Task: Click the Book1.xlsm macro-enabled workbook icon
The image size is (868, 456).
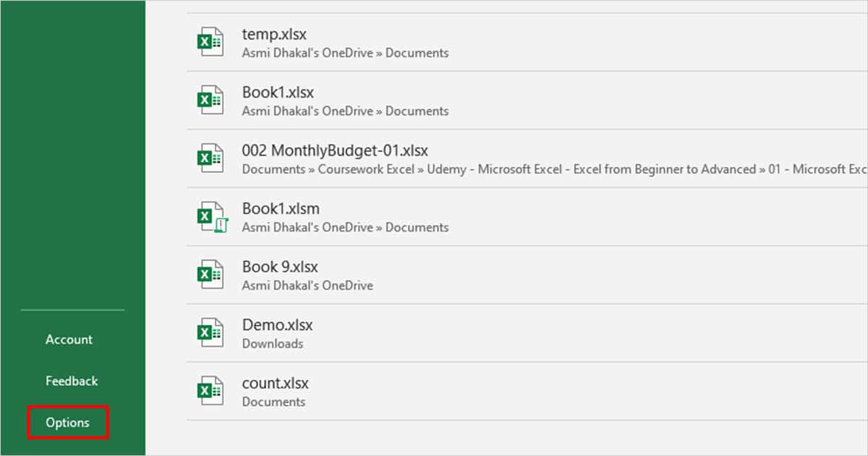Action: coord(210,216)
